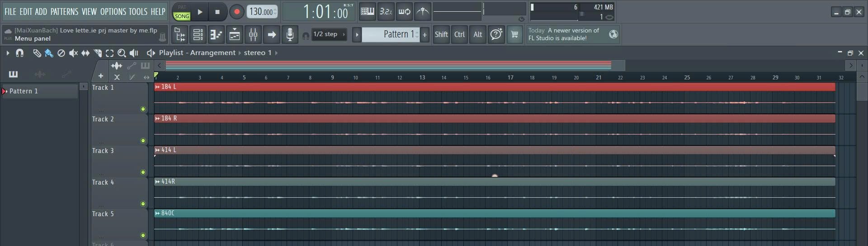Click the playlist horizontal overview scrollbar
Image resolution: width=868 pixels, height=246 pixels.
[395, 65]
